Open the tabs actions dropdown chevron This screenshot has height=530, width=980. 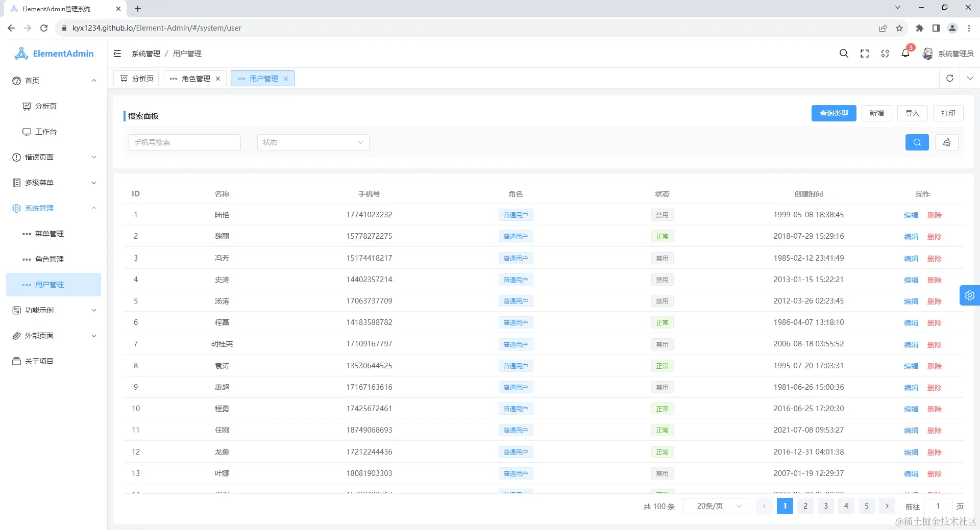point(970,78)
